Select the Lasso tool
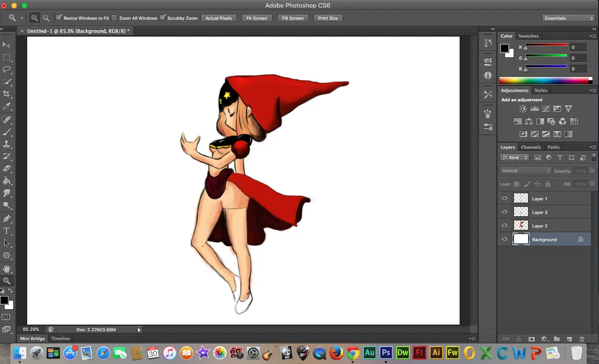 (x=7, y=69)
